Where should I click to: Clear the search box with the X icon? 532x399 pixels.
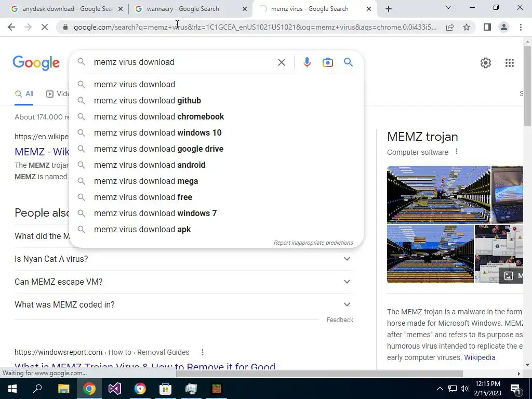281,62
